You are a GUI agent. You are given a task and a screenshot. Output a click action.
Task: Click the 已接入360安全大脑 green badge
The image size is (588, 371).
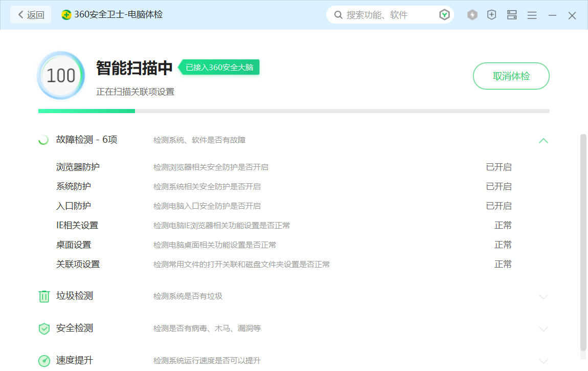pyautogui.click(x=219, y=67)
